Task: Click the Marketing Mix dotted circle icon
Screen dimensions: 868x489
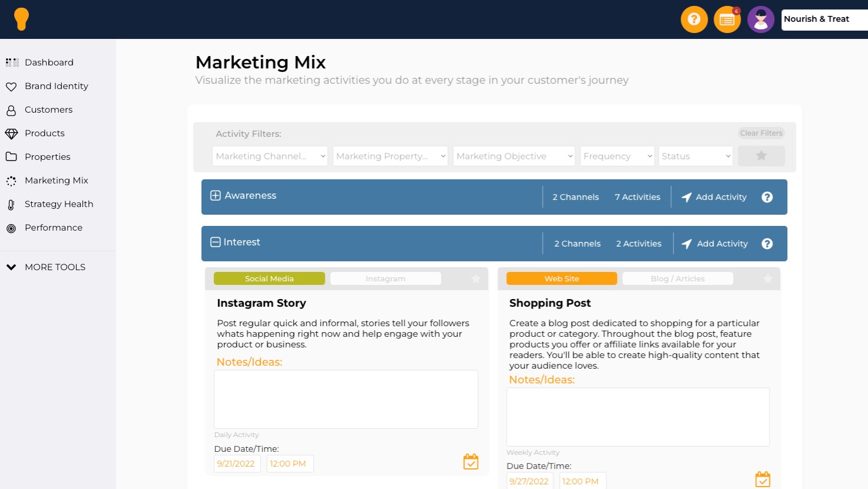Action: point(11,181)
